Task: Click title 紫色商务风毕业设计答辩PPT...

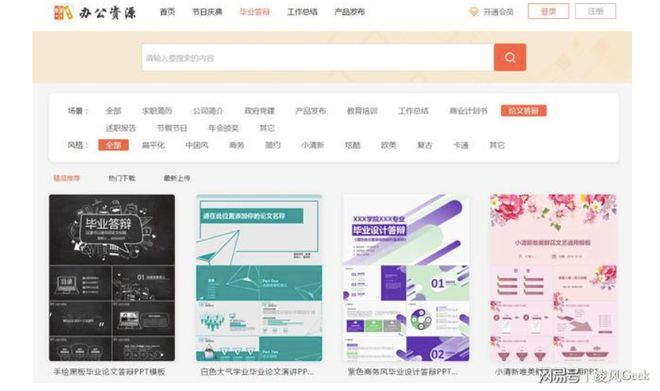Action: pos(402,372)
